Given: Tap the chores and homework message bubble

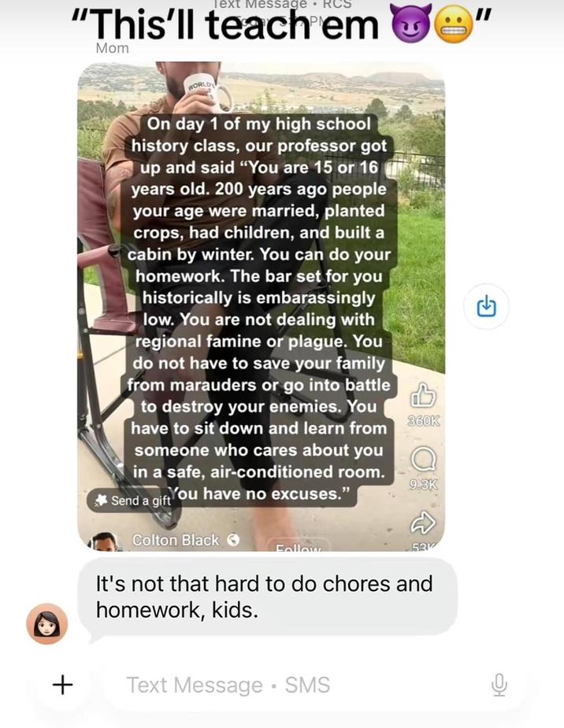Looking at the screenshot, I should pyautogui.click(x=267, y=597).
